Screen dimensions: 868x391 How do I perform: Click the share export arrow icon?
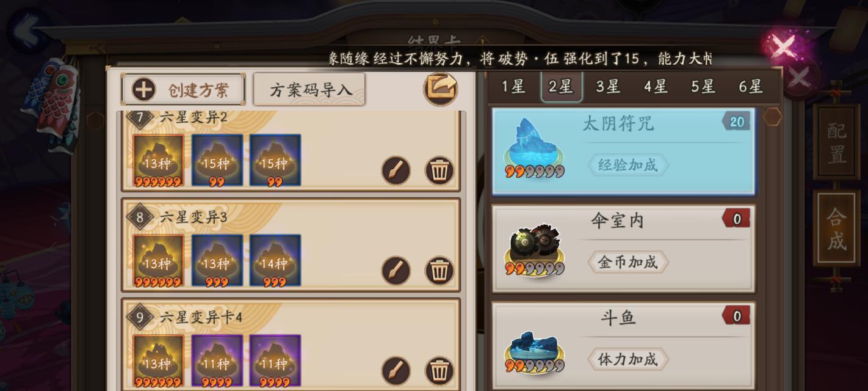point(441,89)
